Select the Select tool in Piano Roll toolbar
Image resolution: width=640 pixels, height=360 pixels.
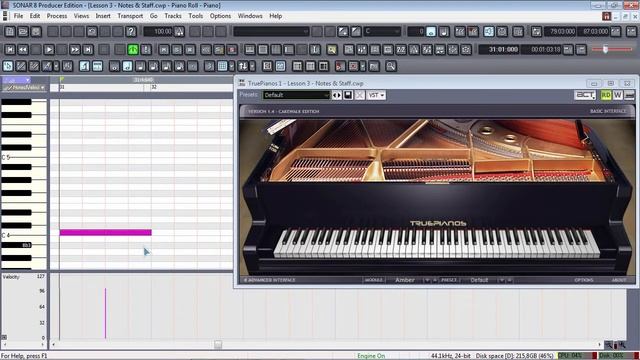8,66
